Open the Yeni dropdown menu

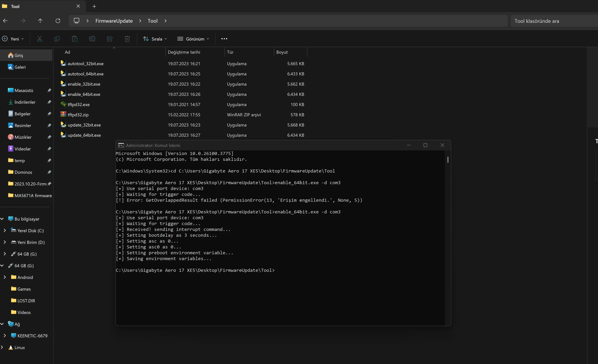click(13, 39)
